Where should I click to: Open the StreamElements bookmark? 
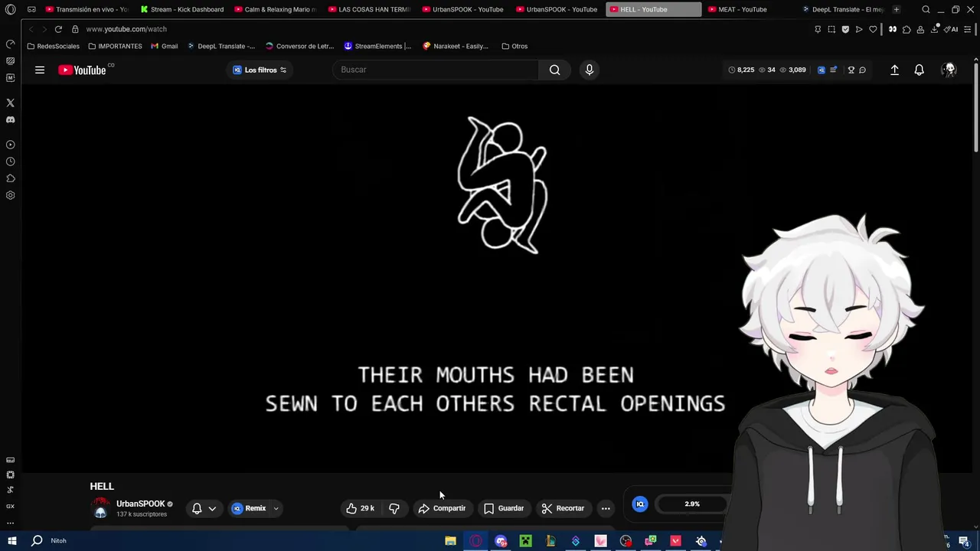(x=377, y=46)
